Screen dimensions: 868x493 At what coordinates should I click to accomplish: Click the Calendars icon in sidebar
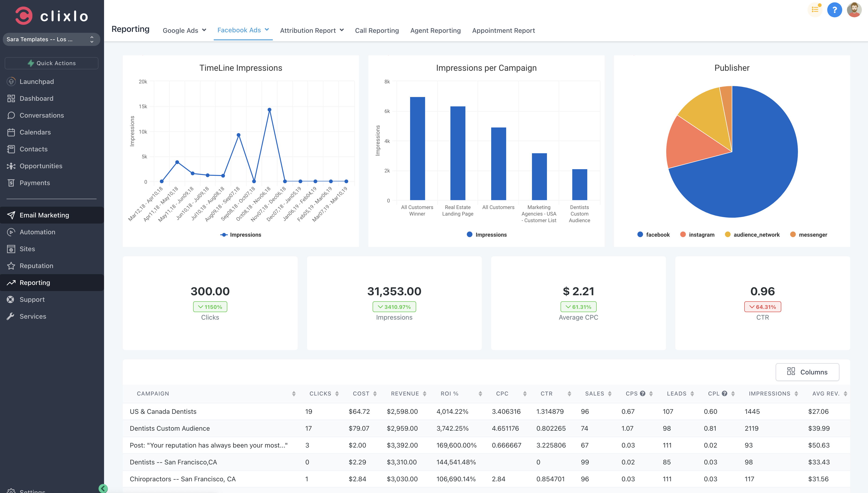(11, 132)
